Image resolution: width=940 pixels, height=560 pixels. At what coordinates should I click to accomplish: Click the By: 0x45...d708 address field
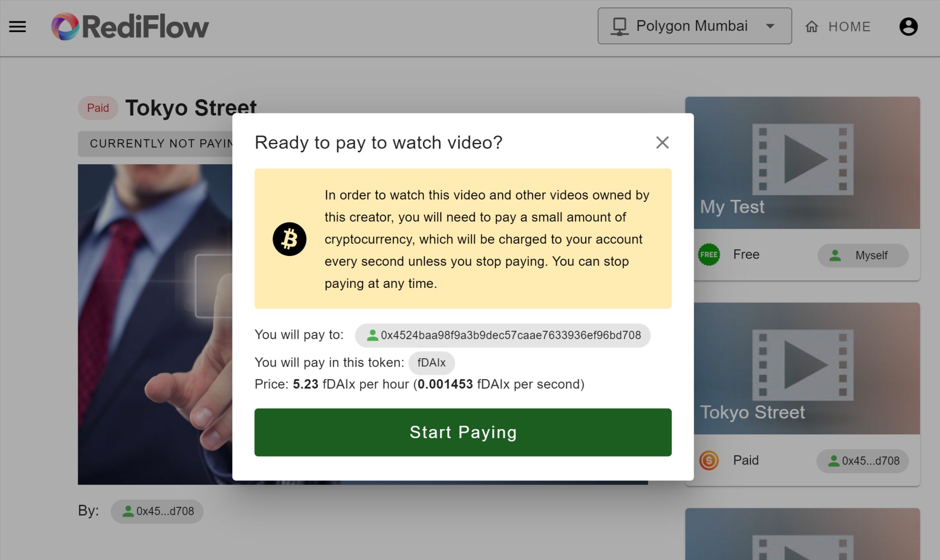pos(158,511)
